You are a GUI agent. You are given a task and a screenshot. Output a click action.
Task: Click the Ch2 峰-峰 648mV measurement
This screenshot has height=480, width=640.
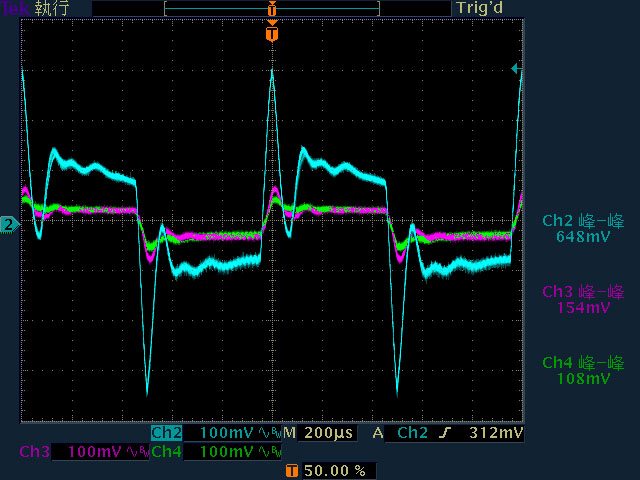pyautogui.click(x=583, y=229)
